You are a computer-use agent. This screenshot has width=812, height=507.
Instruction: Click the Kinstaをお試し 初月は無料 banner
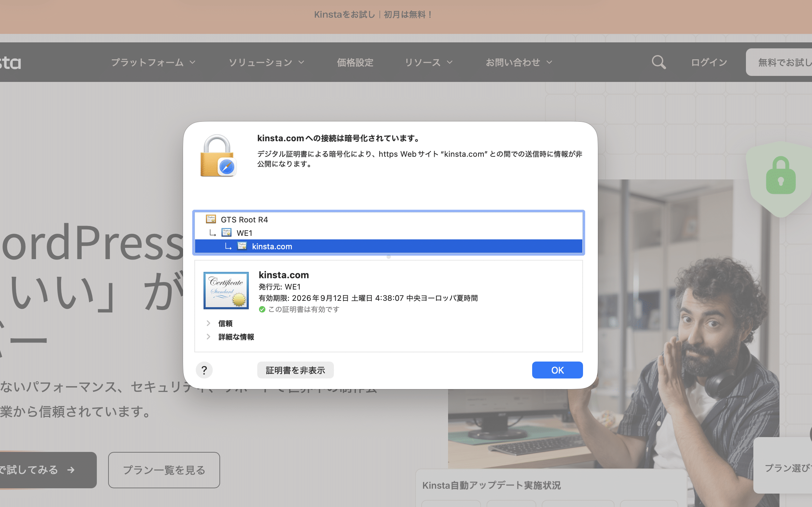[372, 14]
